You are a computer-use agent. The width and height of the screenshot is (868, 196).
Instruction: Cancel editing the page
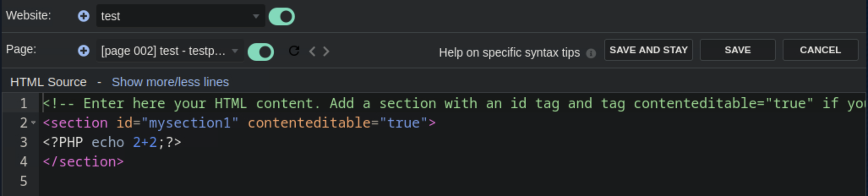[820, 50]
